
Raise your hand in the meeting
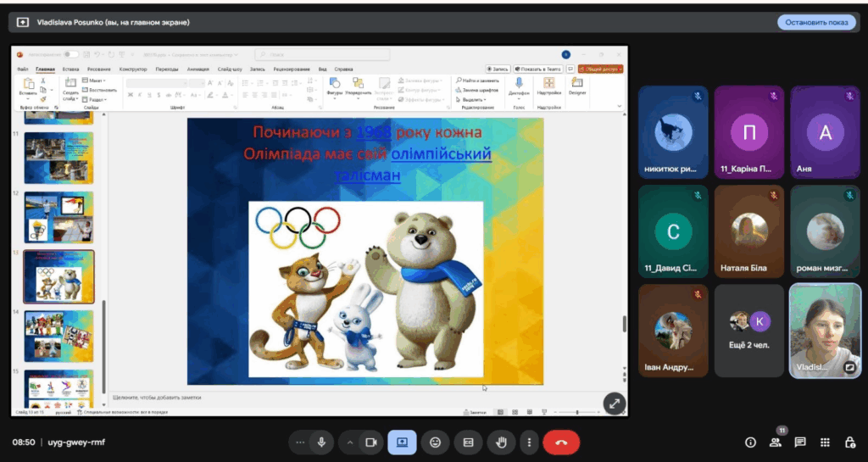click(502, 443)
